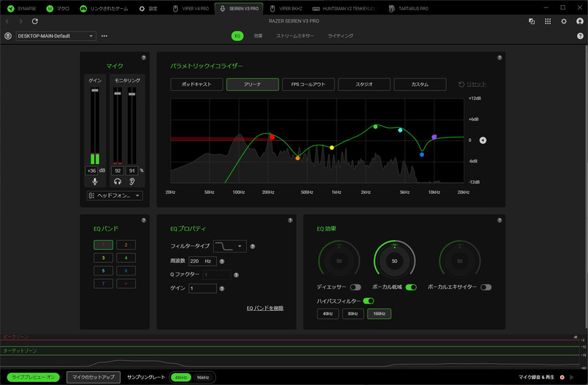Open the マクロ tab
The height and width of the screenshot is (385, 588).
58,8
